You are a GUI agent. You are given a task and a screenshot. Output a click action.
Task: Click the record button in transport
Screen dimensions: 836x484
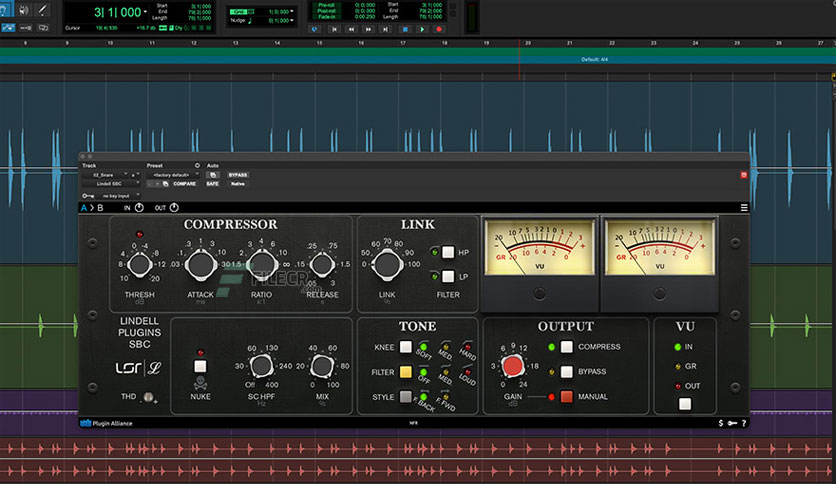tap(438, 29)
